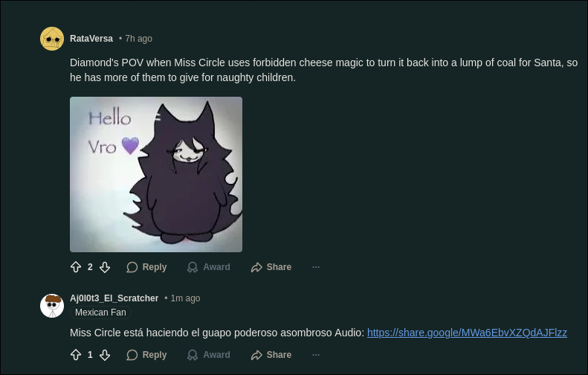
Task: Give an Award to RataVersa's comment
Action: click(208, 267)
